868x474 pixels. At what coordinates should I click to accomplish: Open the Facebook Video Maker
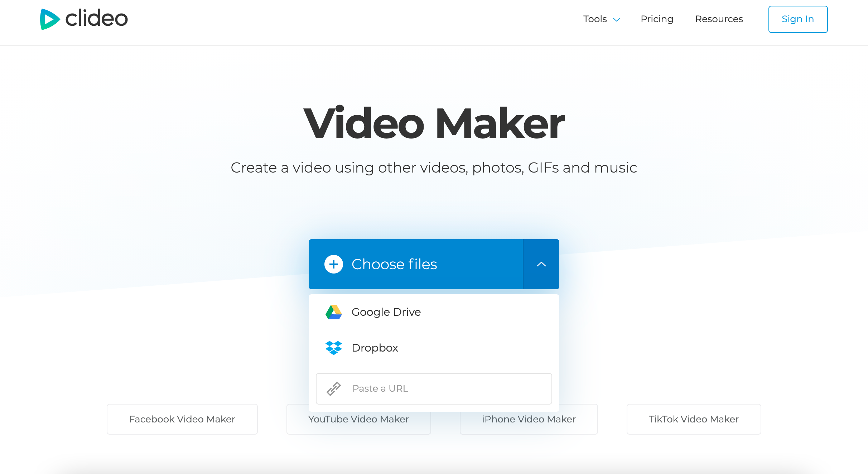pos(182,419)
